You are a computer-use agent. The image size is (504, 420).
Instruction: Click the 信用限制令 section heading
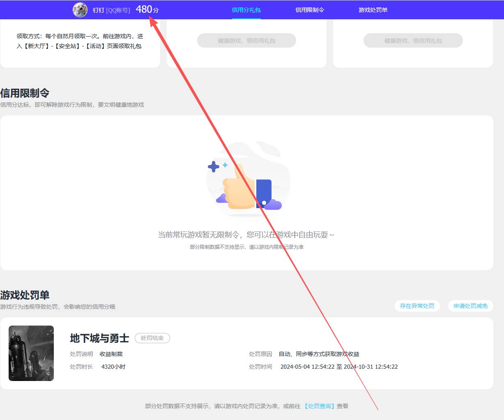[x=25, y=92]
